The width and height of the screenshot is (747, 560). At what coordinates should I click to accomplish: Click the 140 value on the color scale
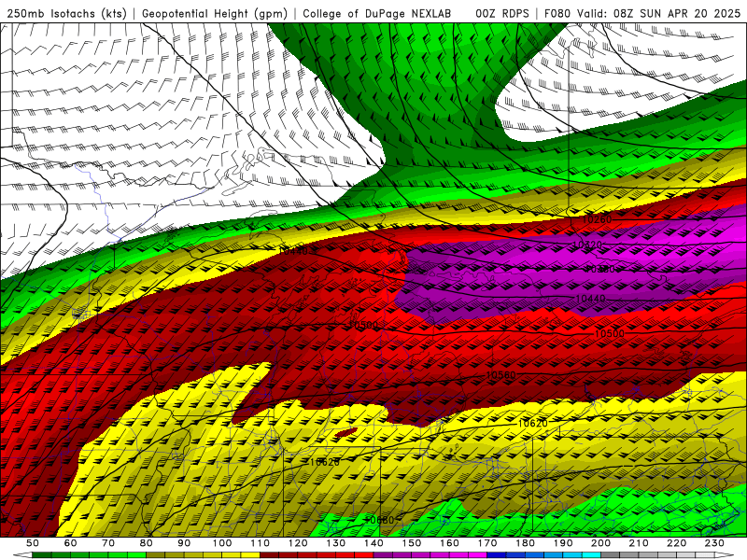click(x=373, y=543)
